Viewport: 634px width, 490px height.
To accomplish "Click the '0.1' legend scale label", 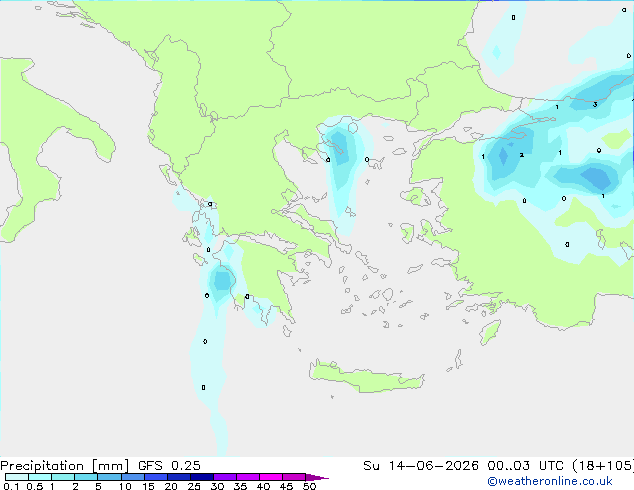I will click(11, 486).
